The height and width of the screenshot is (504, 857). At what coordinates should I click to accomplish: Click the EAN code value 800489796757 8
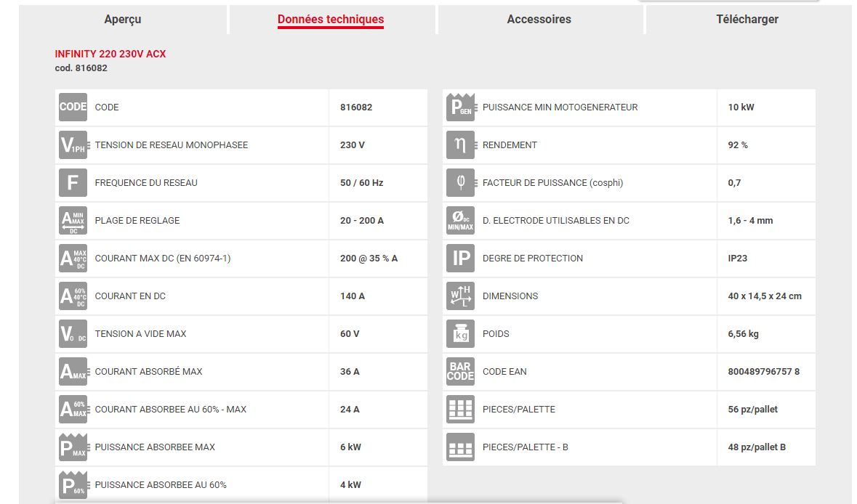tap(763, 372)
